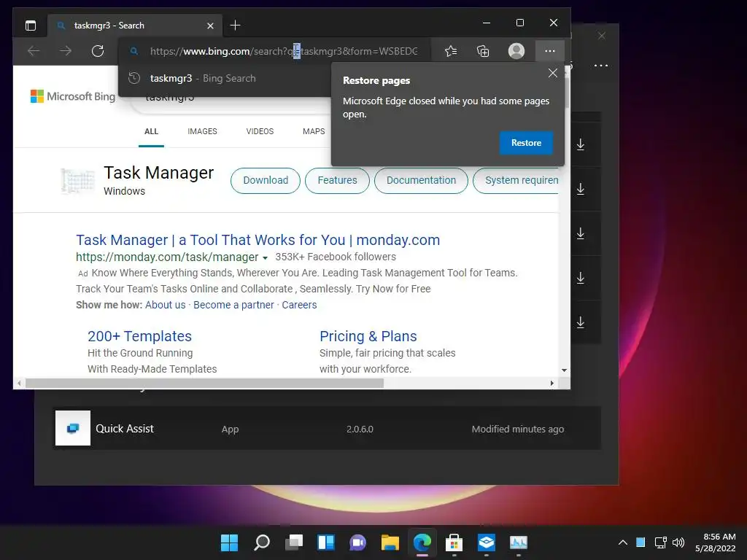Screen dimensions: 747x560
Task: Expand the monday.com URL dropdown arrow
Action: pyautogui.click(x=265, y=258)
